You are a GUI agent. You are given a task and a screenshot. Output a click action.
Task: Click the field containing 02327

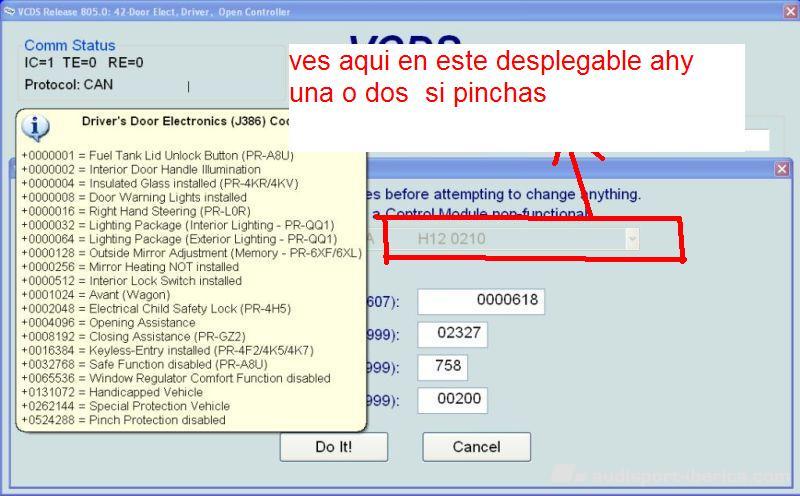(x=453, y=334)
